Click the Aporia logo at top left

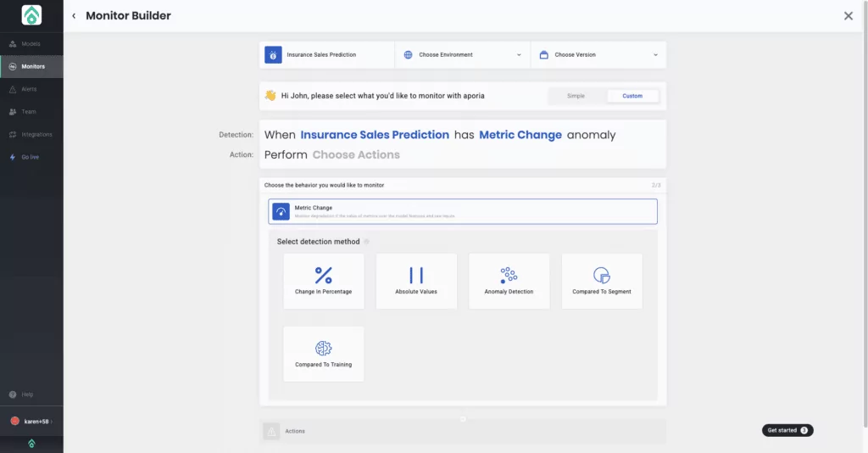pyautogui.click(x=31, y=15)
